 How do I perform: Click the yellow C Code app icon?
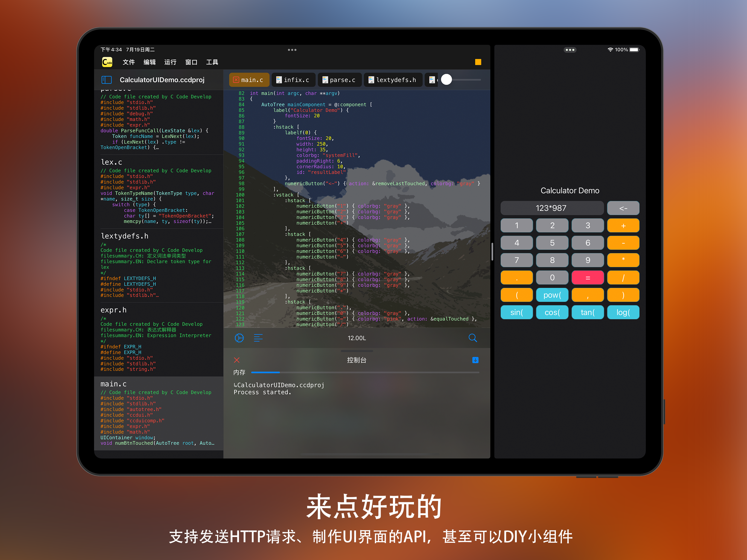[107, 62]
